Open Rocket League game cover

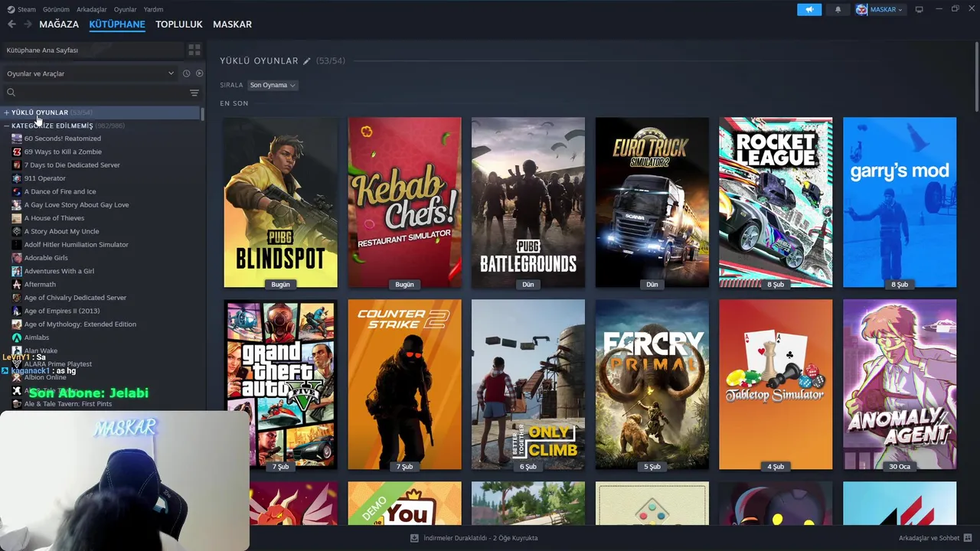776,202
